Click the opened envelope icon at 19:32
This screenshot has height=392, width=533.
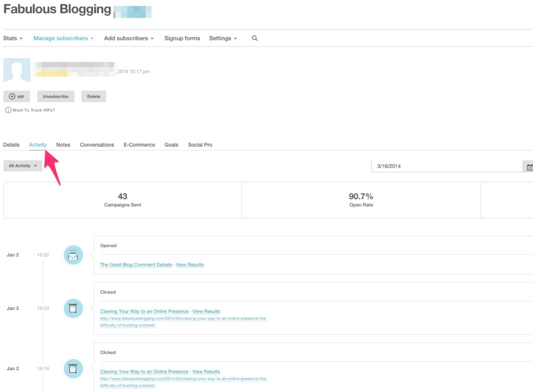pos(73,255)
